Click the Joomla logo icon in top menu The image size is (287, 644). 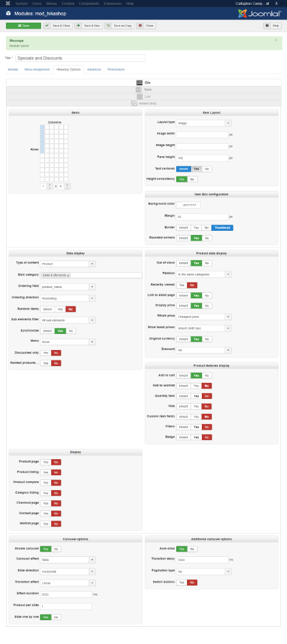pyautogui.click(x=8, y=4)
